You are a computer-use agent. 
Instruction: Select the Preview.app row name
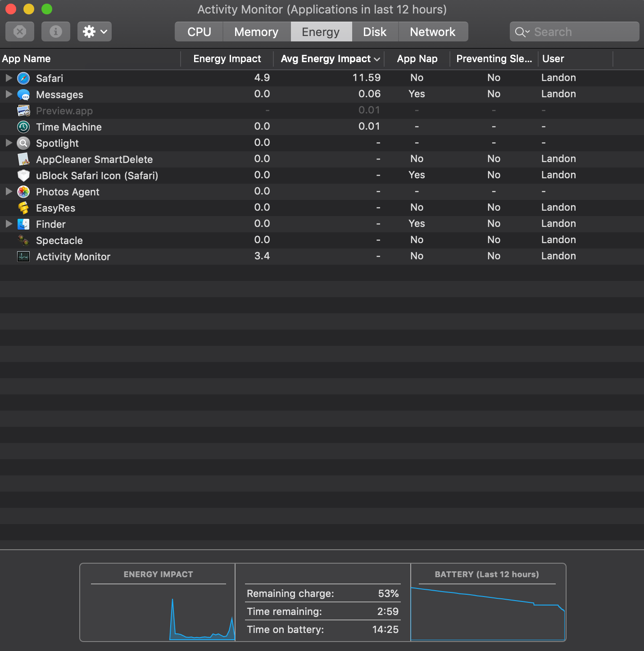coord(64,111)
